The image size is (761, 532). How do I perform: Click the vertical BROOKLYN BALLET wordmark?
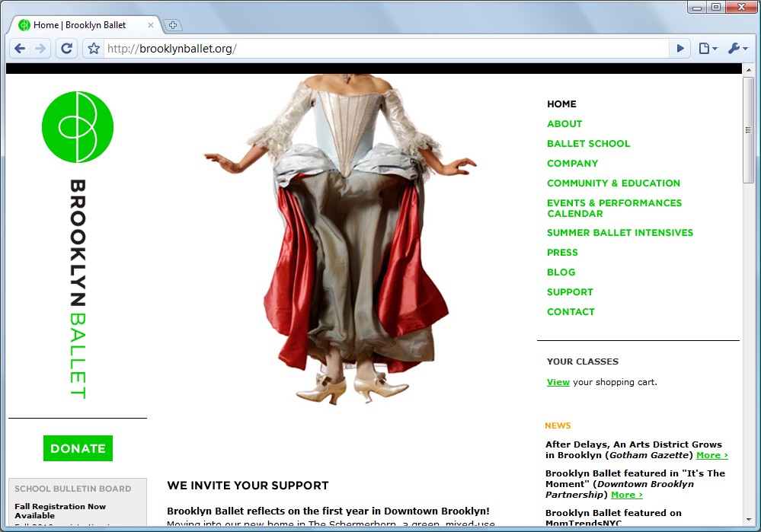[78, 289]
